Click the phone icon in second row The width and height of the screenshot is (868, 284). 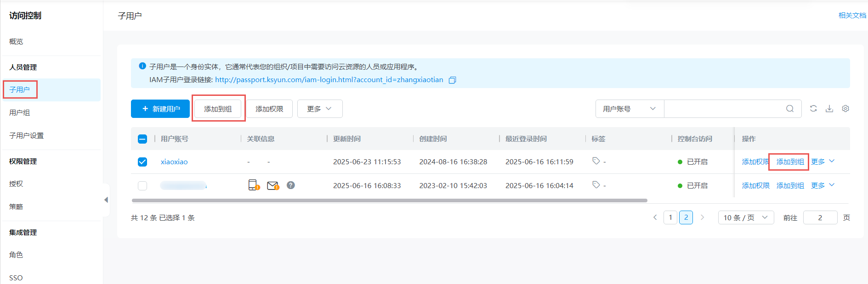click(253, 185)
